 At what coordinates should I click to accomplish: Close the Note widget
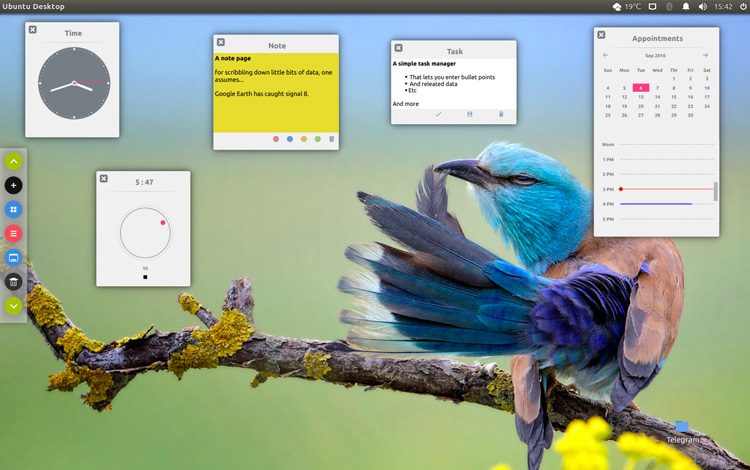[221, 42]
